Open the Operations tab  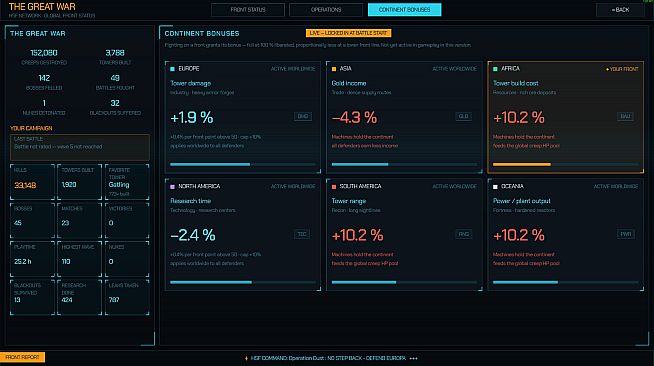click(x=326, y=10)
